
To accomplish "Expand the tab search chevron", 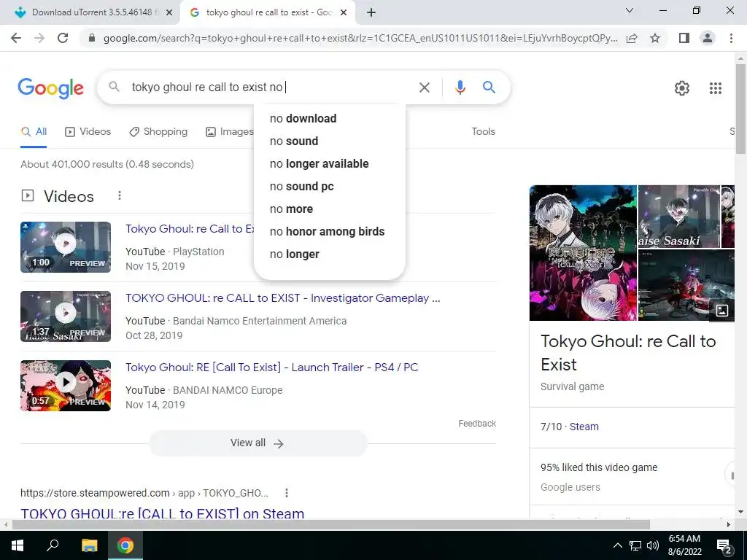I will tap(630, 10).
